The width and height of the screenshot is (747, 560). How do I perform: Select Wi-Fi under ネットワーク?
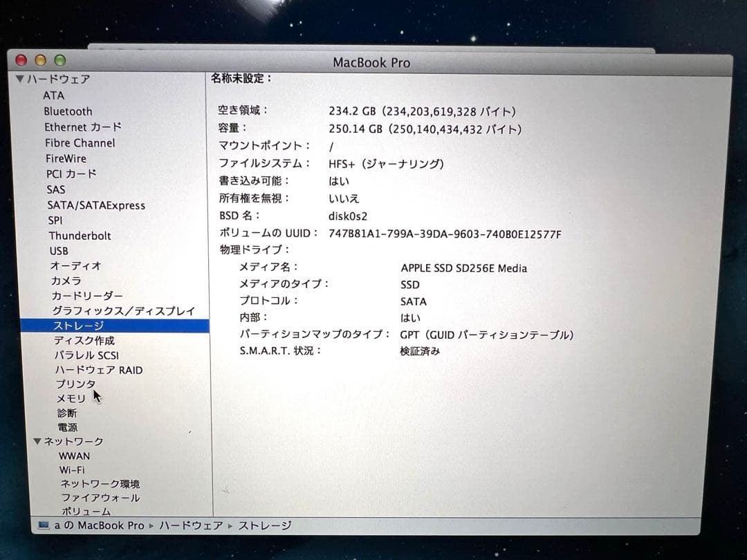(73, 470)
